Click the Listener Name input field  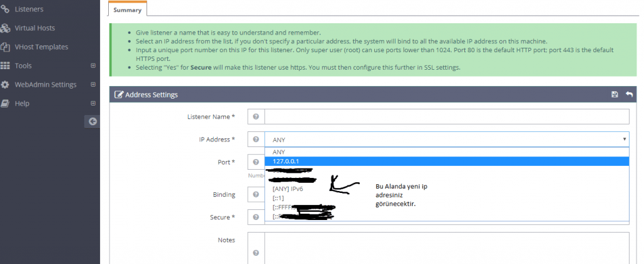447,117
